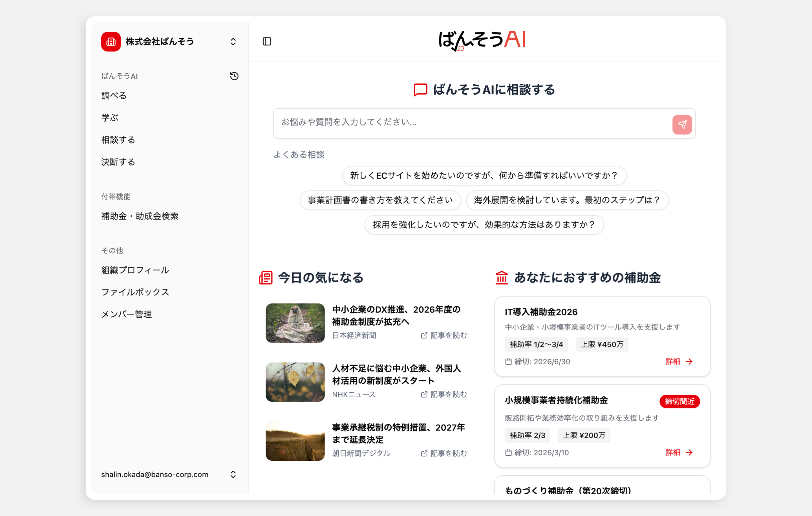Expand the shalin.okada account menu chevron
The height and width of the screenshot is (516, 812).
point(233,475)
